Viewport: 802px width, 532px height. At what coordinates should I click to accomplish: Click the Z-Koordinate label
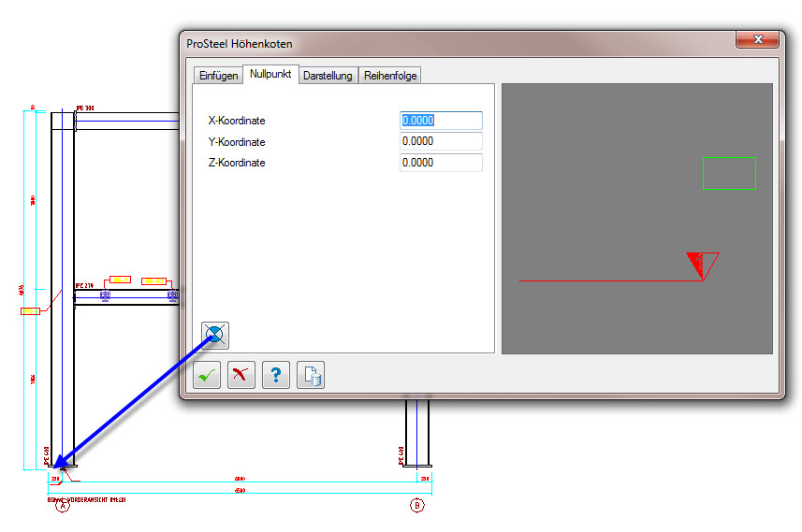[x=237, y=163]
